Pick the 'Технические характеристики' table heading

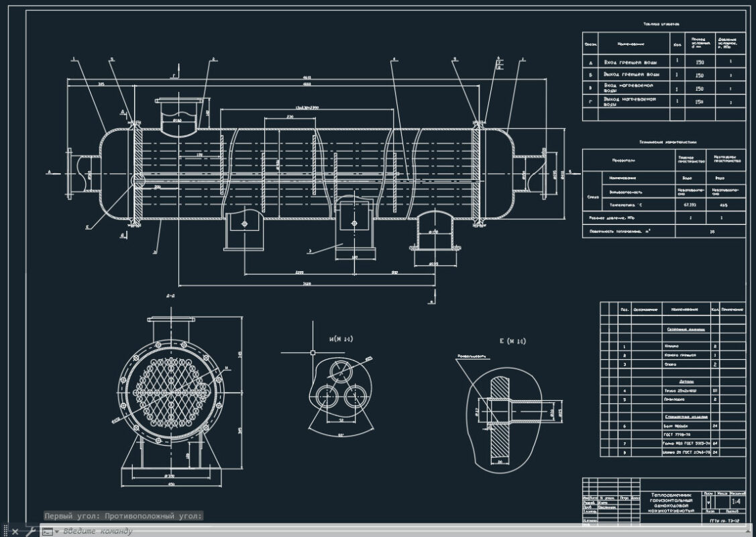667,142
